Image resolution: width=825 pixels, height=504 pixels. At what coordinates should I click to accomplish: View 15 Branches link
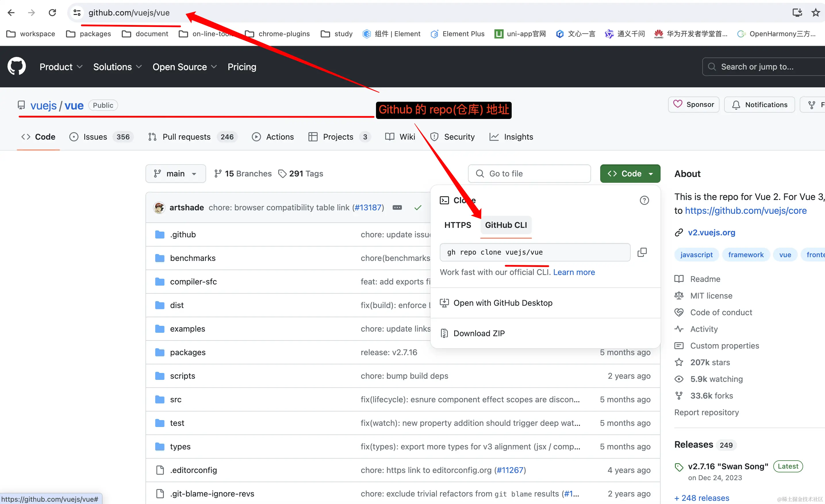point(243,173)
